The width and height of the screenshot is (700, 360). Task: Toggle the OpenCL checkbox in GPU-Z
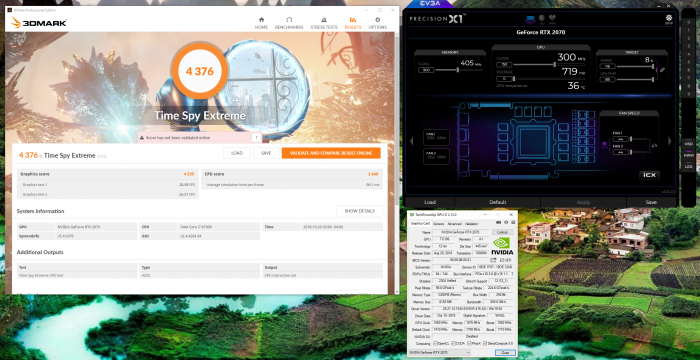coord(435,343)
